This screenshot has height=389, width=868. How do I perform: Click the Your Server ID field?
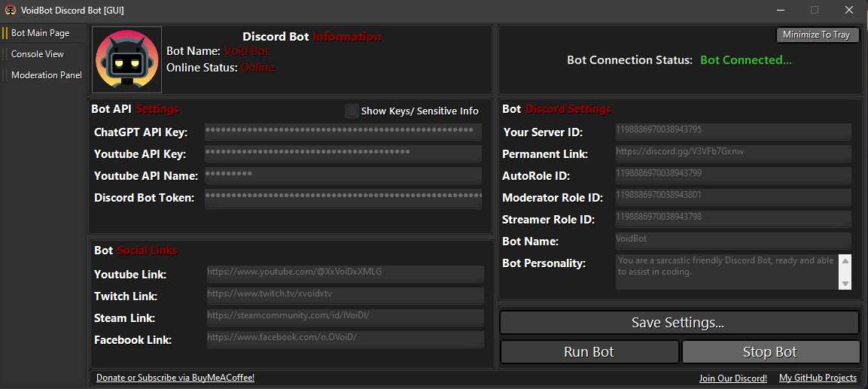[733, 131]
